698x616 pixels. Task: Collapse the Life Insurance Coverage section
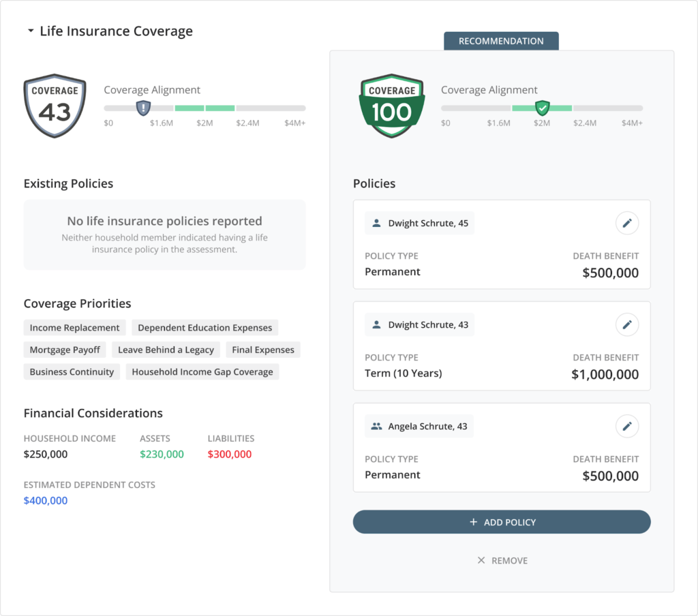click(x=31, y=31)
